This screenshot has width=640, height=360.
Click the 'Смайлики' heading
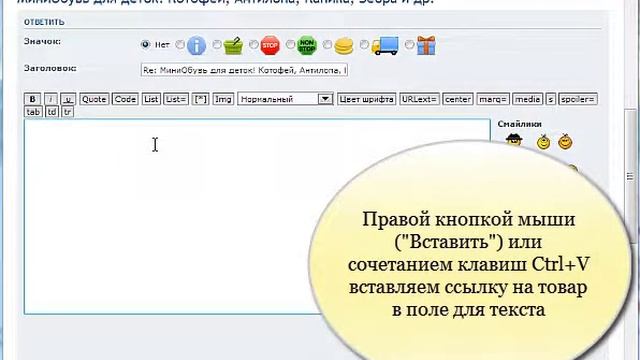520,124
